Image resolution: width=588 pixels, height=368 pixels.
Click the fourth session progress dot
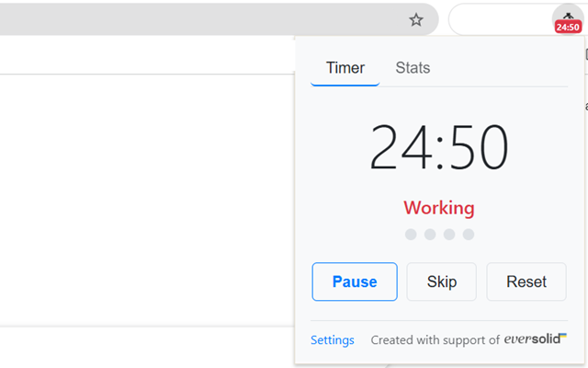click(x=469, y=235)
